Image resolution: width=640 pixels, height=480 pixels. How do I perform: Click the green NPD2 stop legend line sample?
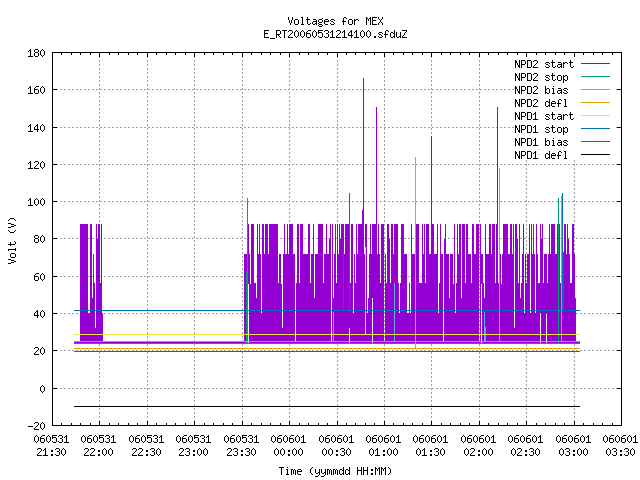point(595,77)
